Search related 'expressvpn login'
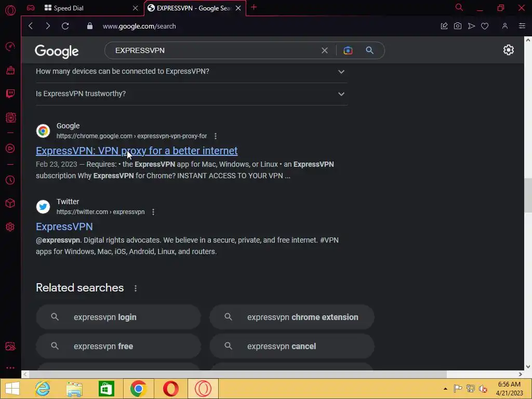 click(118, 317)
